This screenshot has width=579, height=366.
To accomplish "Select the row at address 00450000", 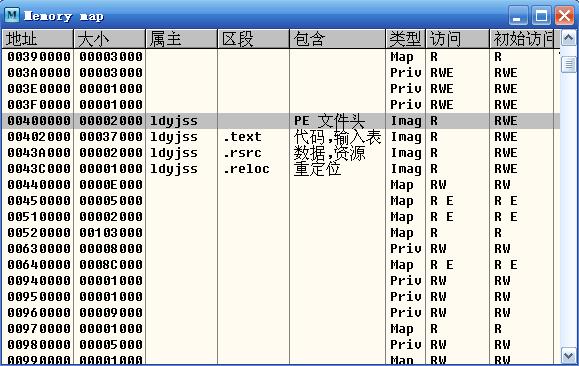I will 281,201.
